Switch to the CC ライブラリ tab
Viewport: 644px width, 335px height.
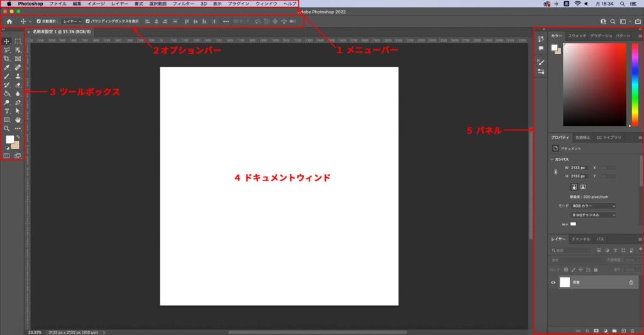point(609,138)
